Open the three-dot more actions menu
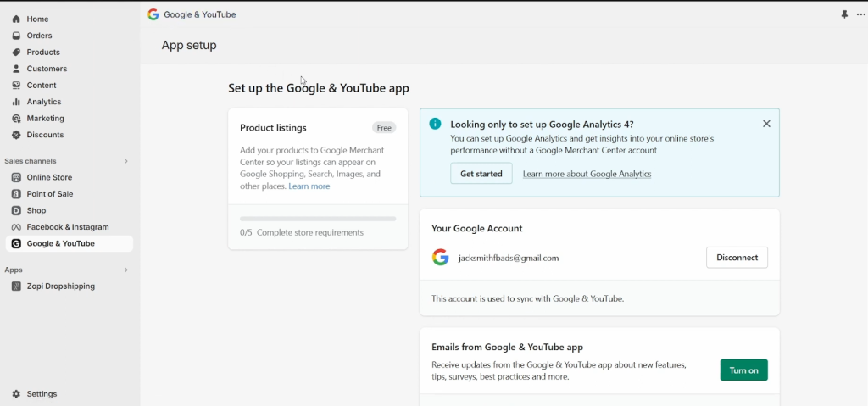The width and height of the screenshot is (868, 406). click(x=860, y=14)
